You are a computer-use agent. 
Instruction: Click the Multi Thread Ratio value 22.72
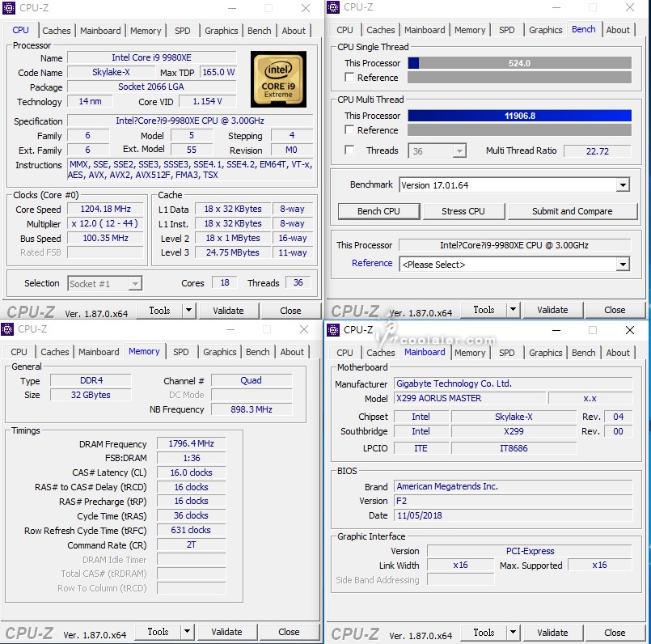point(598,151)
